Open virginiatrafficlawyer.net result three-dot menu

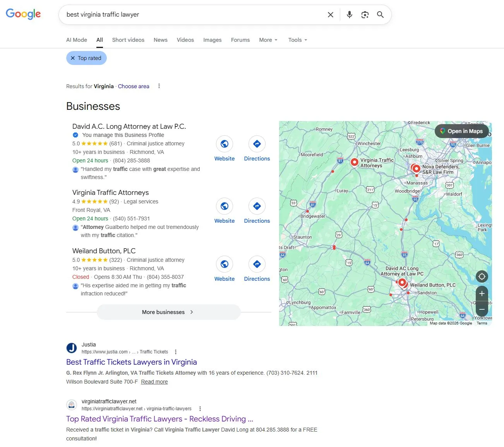[200, 409]
